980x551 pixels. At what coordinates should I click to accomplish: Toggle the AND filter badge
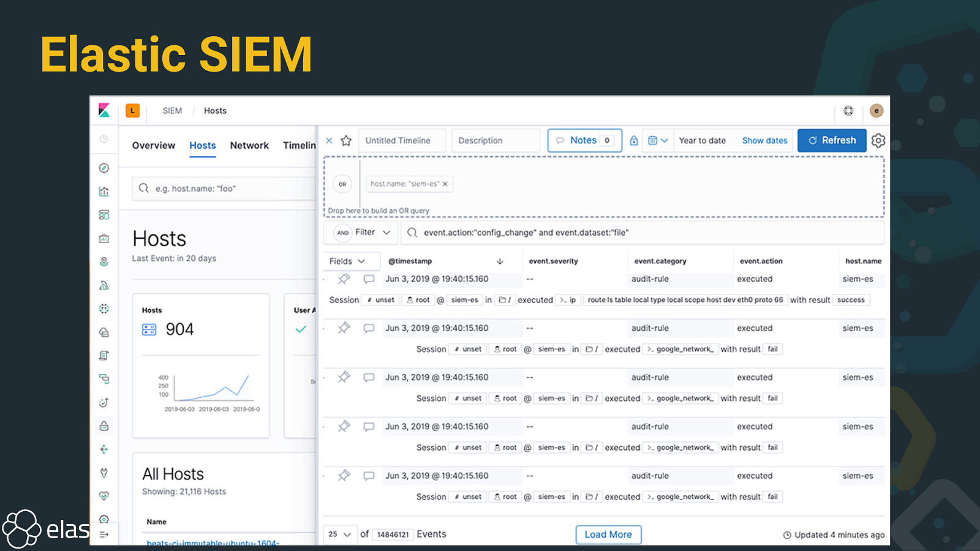tap(343, 233)
